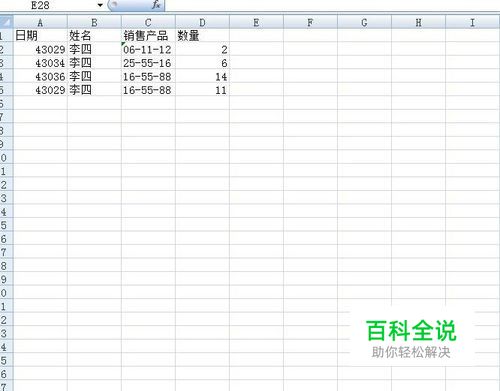Viewport: 500px width, 391px height.
Task: Select 李四 cell next to 43036
Action: pyautogui.click(x=94, y=77)
